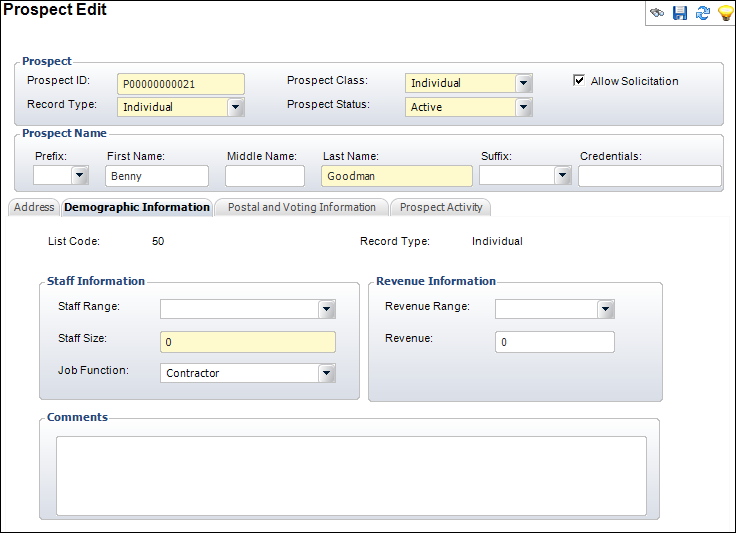Select the Demographic Information tab

pos(137,207)
